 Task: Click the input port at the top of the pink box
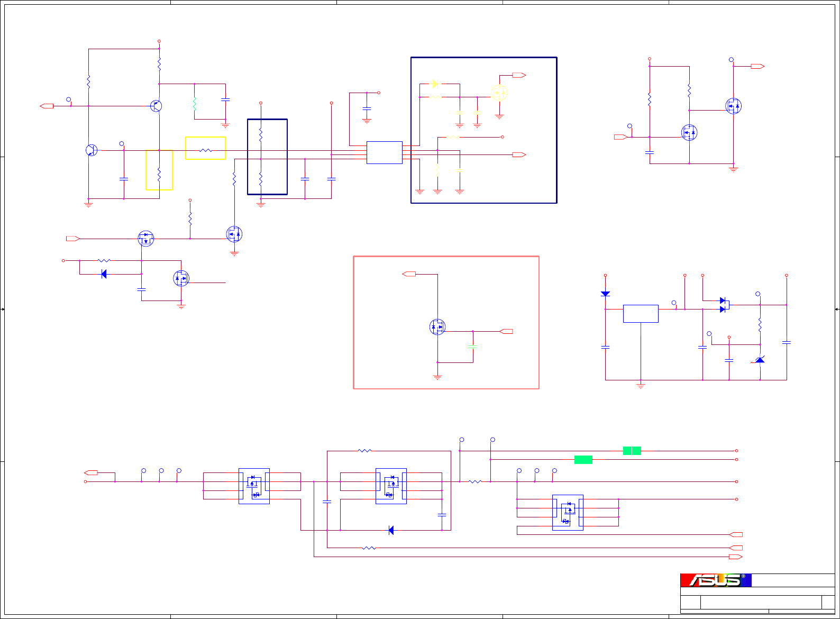[x=409, y=274]
